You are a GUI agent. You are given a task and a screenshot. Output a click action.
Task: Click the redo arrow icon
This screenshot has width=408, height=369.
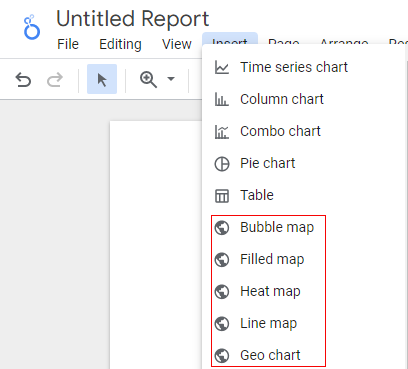pyautogui.click(x=55, y=80)
